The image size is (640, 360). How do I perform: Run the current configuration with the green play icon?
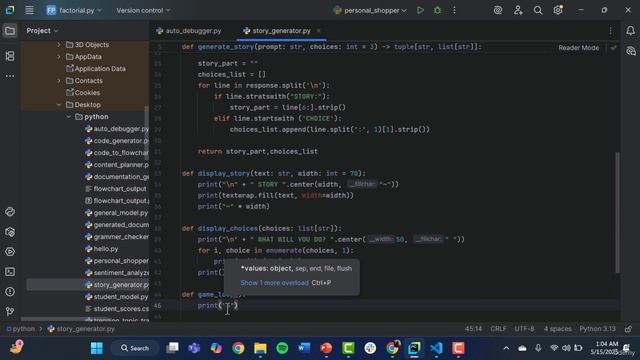tap(420, 10)
